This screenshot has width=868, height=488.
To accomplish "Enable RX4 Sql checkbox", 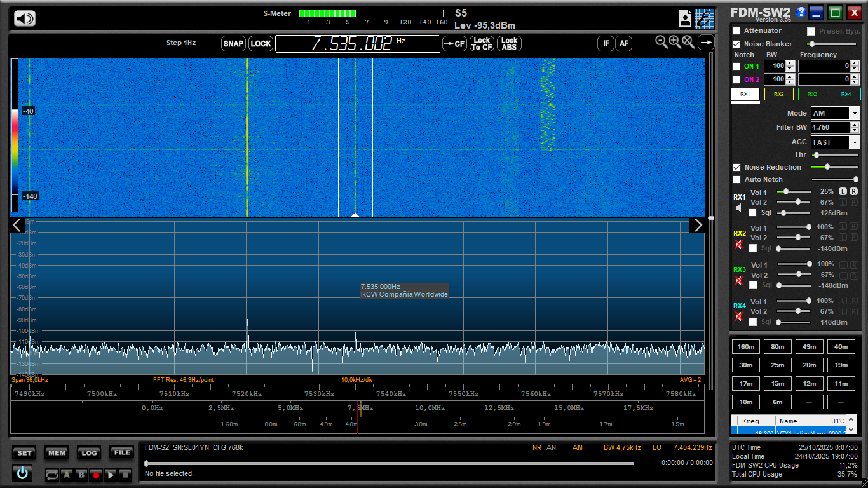I will coord(753,322).
